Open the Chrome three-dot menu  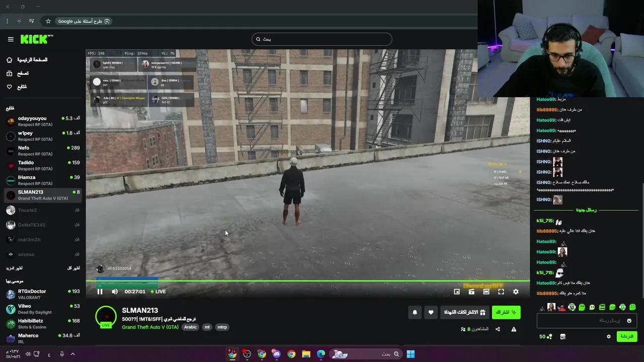(x=7, y=21)
